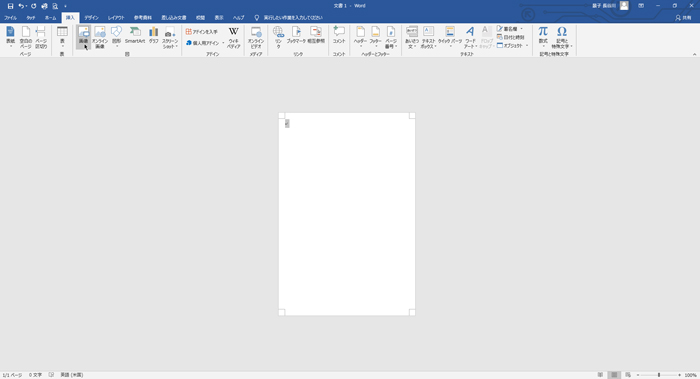
Task: Open the ファイル tab
Action: coord(10,18)
